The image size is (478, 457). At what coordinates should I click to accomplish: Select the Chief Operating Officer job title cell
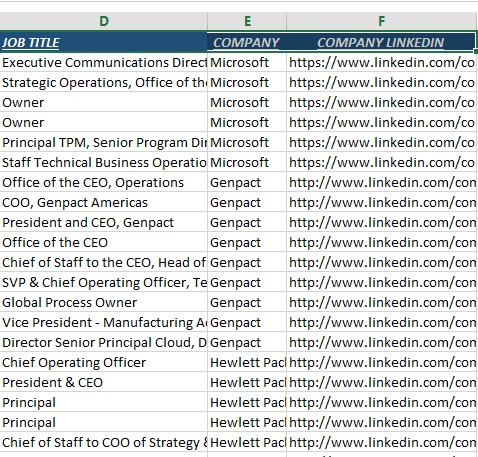[103, 362]
